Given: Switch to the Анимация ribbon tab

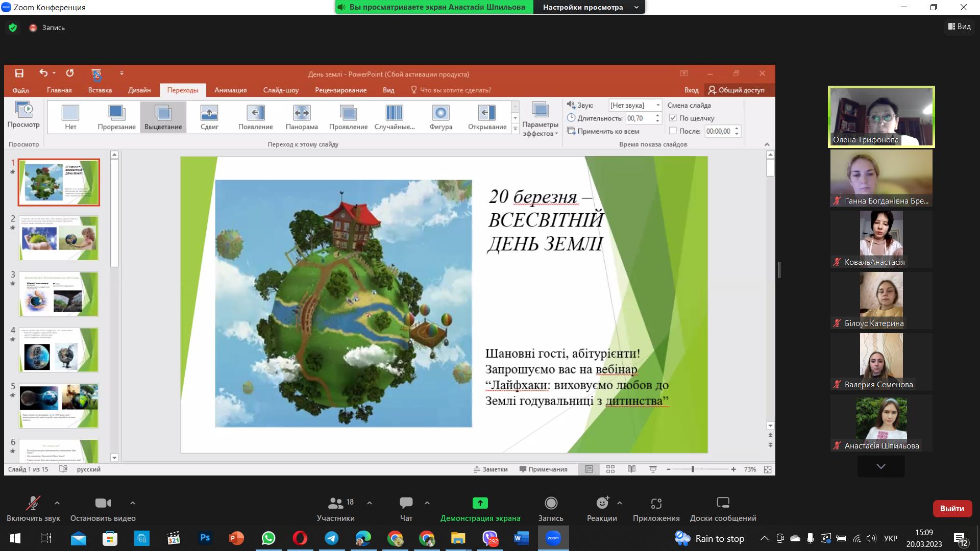Looking at the screenshot, I should (x=230, y=90).
